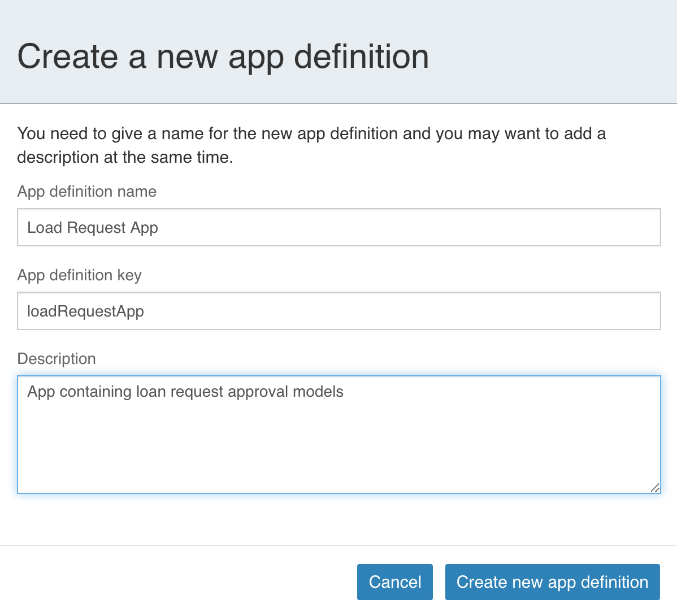Confirm creation via the blue primary button
The height and width of the screenshot is (616, 677).
552,582
